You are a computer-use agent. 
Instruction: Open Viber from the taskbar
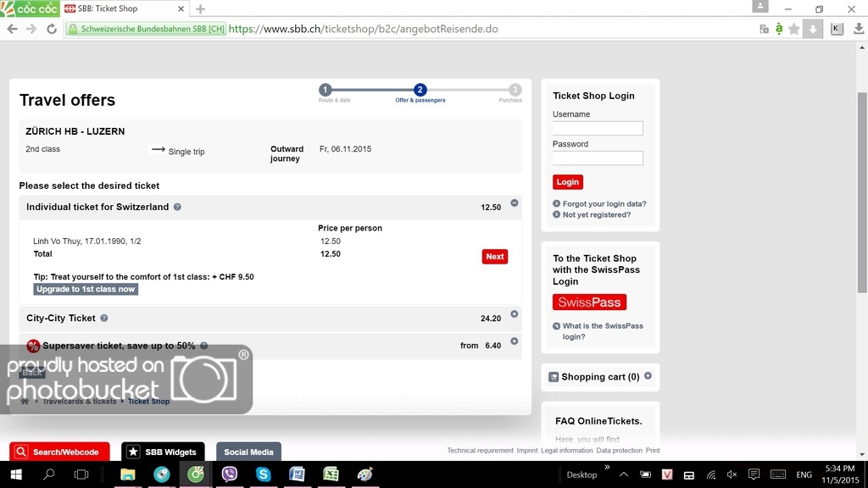pos(229,474)
